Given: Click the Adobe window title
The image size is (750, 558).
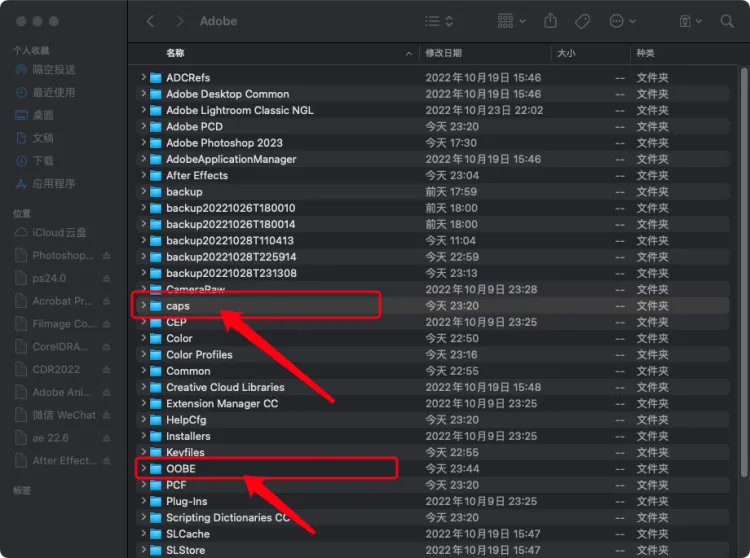Looking at the screenshot, I should coord(218,21).
